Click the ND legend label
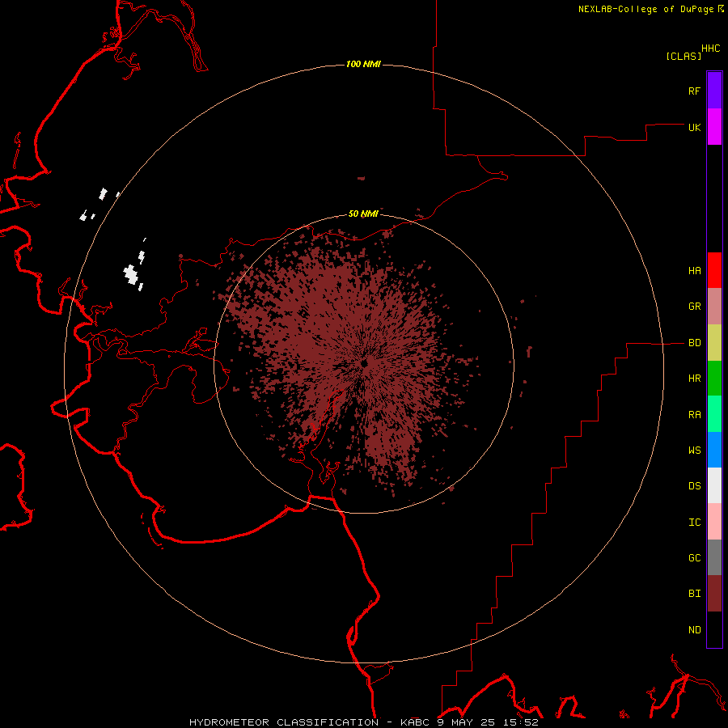Viewport: 728px width, 728px height. 694,630
